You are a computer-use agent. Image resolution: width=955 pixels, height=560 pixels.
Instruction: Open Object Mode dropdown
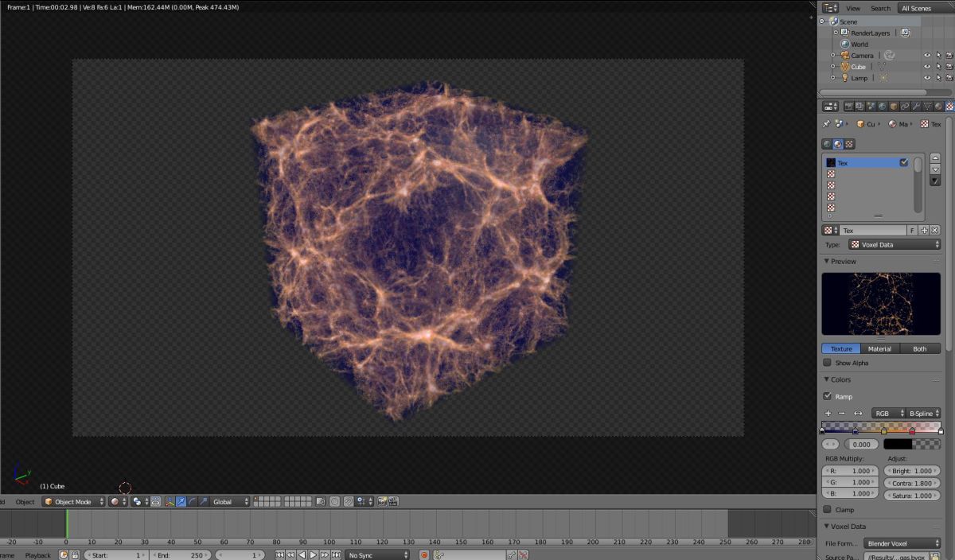click(x=73, y=502)
